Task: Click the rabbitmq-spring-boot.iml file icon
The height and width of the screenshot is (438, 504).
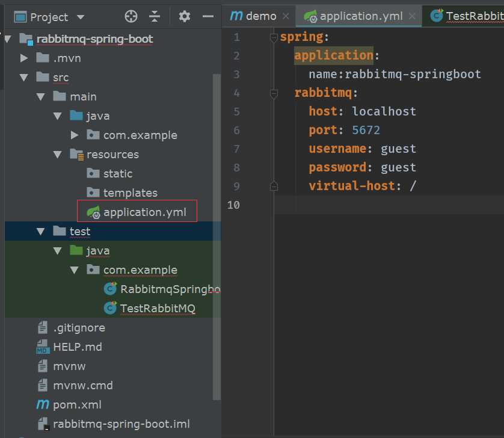Action: pos(43,424)
